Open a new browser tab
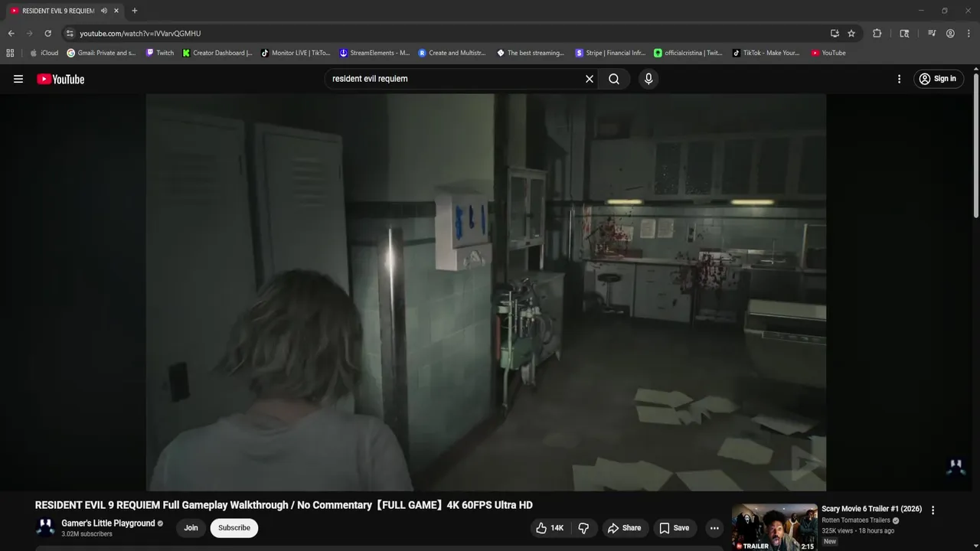980x551 pixels. point(135,11)
